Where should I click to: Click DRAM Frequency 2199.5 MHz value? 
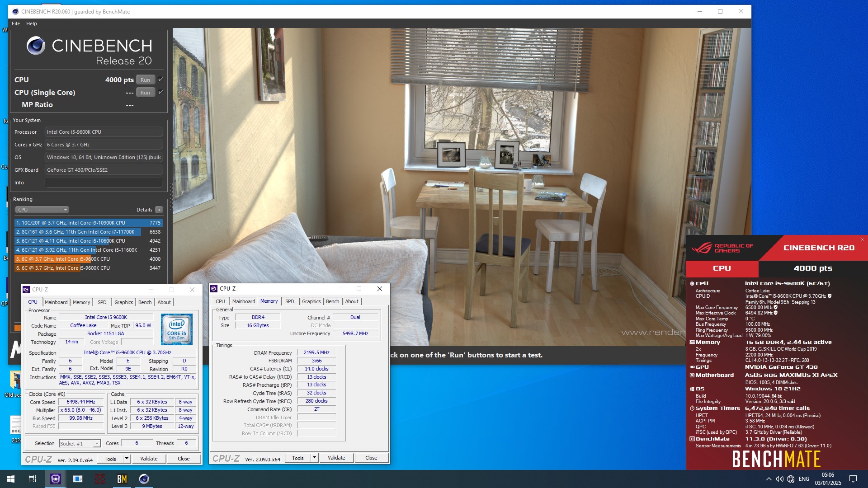click(316, 352)
